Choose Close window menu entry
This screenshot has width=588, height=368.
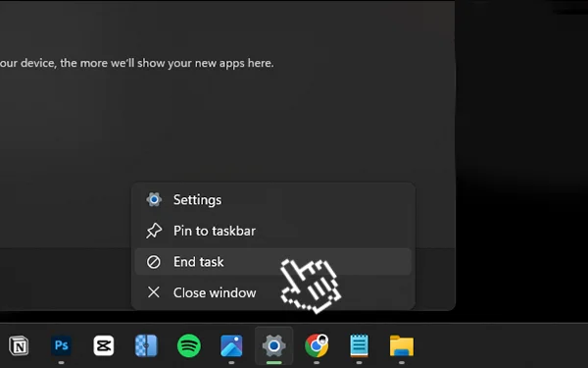[273, 292]
